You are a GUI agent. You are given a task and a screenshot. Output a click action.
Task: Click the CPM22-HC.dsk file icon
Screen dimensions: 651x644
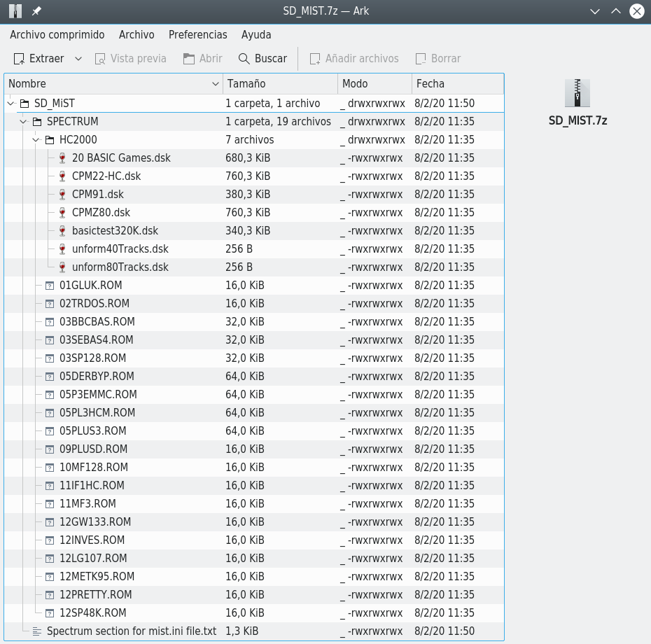(62, 176)
